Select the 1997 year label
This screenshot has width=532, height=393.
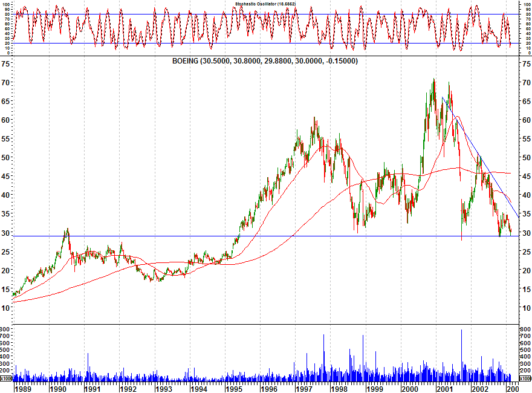(304, 389)
